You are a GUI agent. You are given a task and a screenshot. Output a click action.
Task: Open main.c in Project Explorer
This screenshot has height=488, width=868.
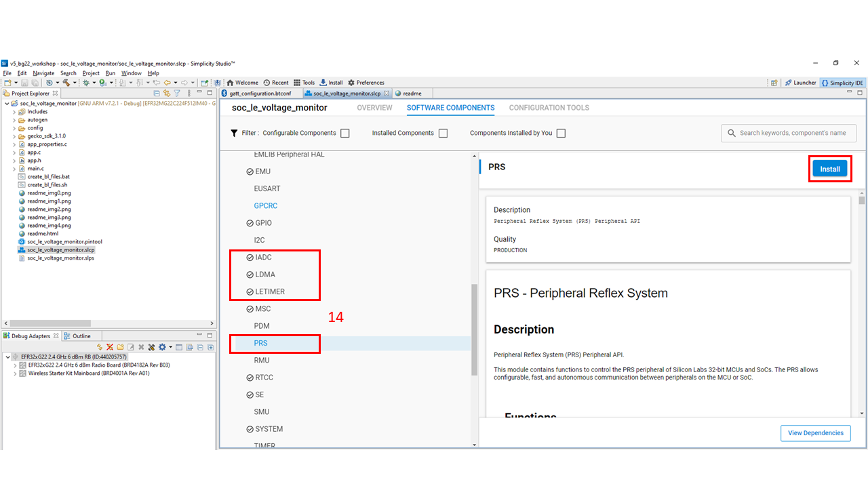35,169
